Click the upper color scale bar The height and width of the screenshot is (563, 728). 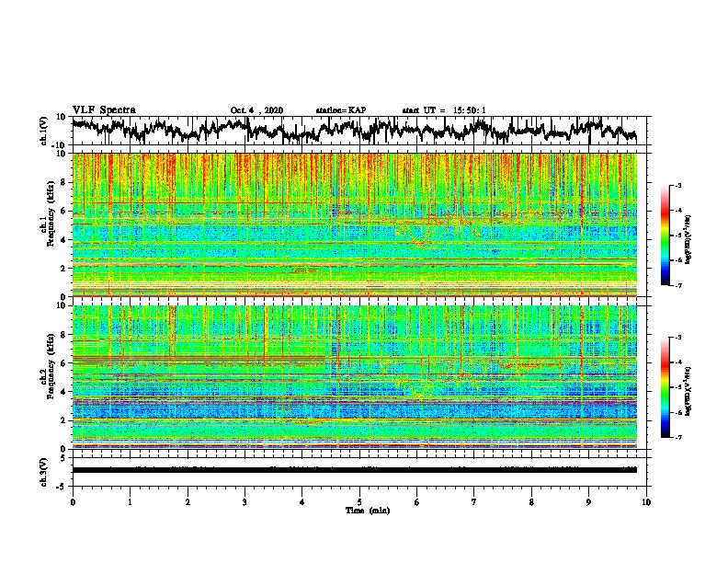pyautogui.click(x=665, y=236)
